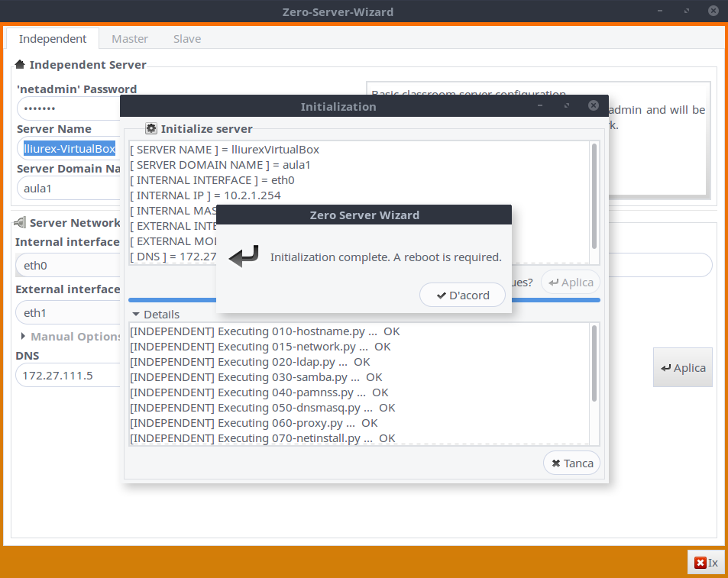Open the Slave tab

[x=187, y=39]
